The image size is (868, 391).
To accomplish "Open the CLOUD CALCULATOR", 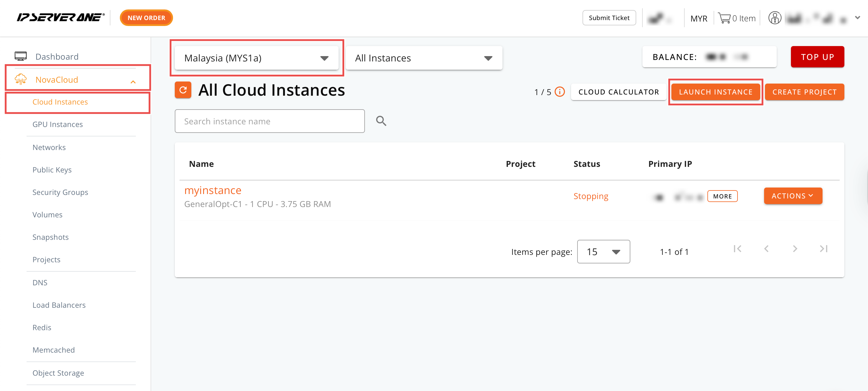I will pyautogui.click(x=619, y=92).
